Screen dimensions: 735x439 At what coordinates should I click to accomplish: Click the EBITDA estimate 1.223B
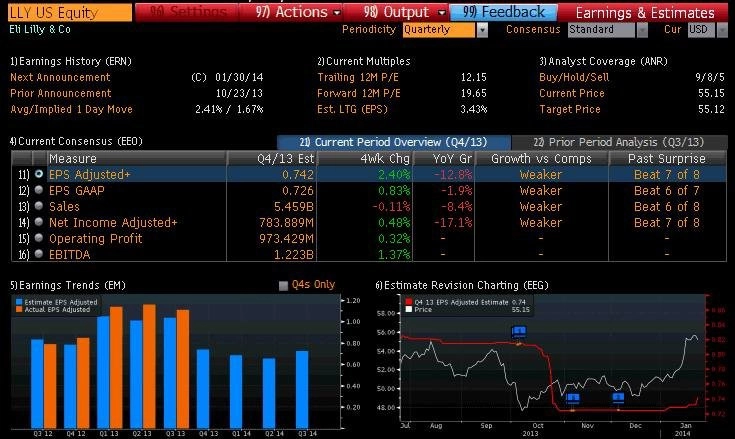click(294, 254)
